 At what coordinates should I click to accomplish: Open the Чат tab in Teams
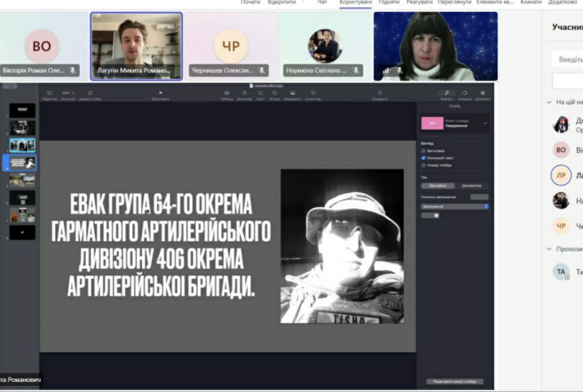coord(322,3)
